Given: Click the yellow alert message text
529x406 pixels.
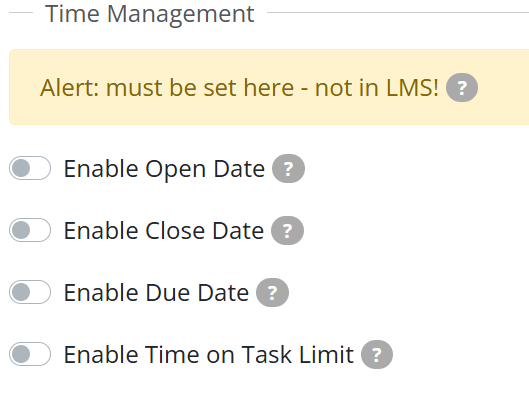Looking at the screenshot, I should click(239, 88).
